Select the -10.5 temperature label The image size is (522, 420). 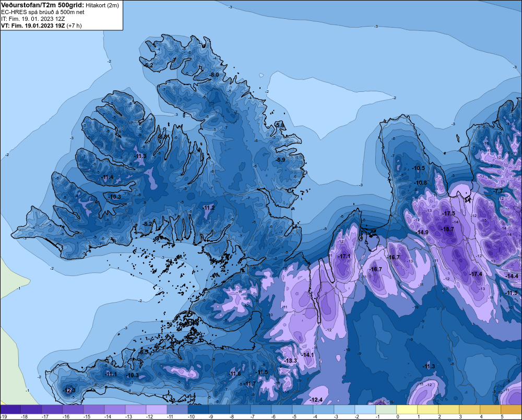coord(419,168)
